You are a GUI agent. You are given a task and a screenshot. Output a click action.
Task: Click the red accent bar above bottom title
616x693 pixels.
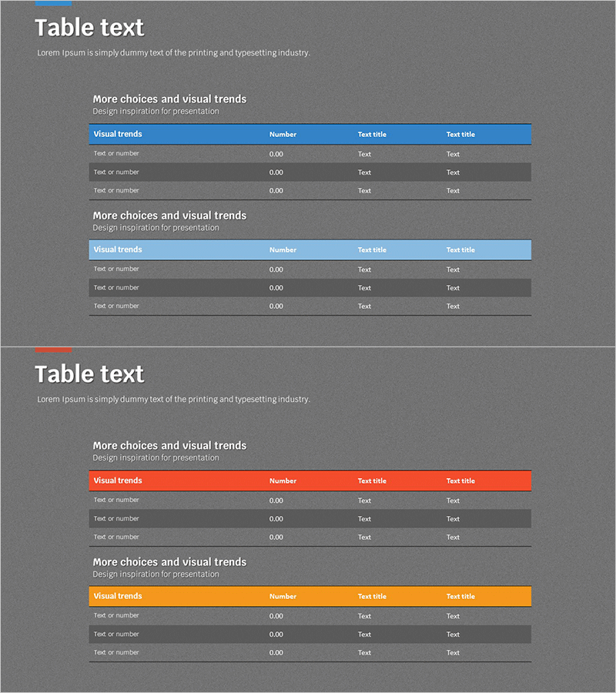[53, 350]
